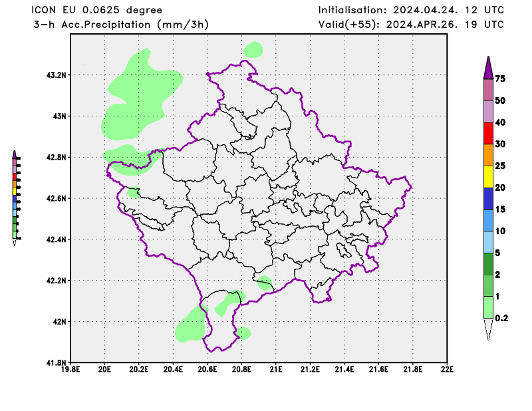Select the legend value label 0.2
Image resolution: width=532 pixels, height=411 pixels.
(501, 318)
